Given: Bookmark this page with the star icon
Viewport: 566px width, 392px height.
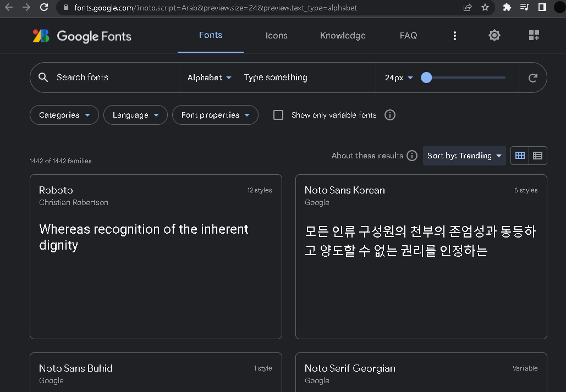Looking at the screenshot, I should 485,7.
